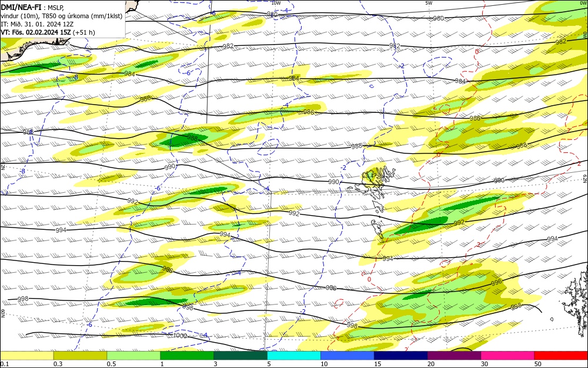Click the red legend swatch starting at 50

[x=561, y=356]
